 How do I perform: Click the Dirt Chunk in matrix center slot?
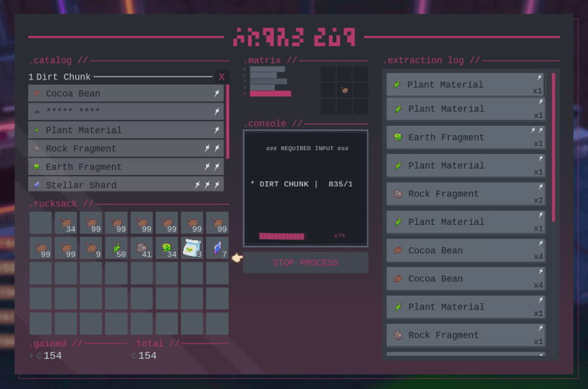(345, 90)
